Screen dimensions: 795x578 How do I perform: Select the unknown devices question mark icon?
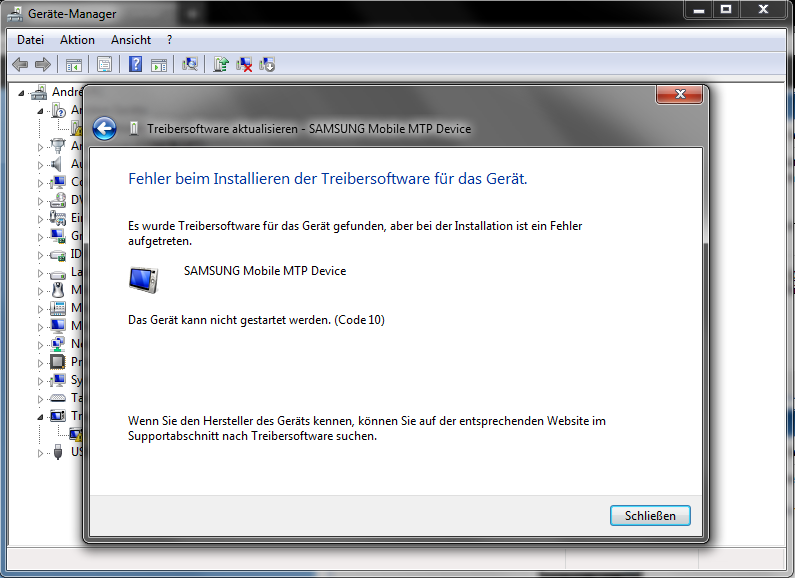coord(59,110)
